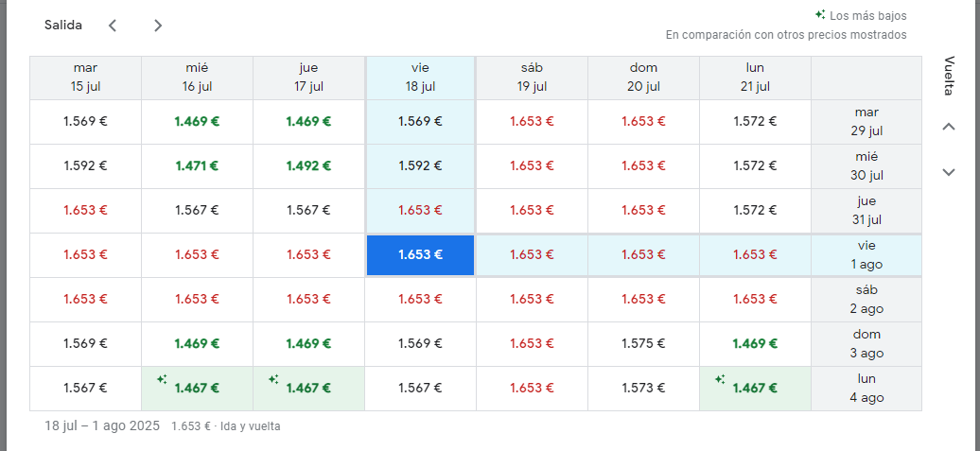The height and width of the screenshot is (451, 980).
Task: Pick 15 jul departure, 4 ago return fare
Action: point(86,388)
